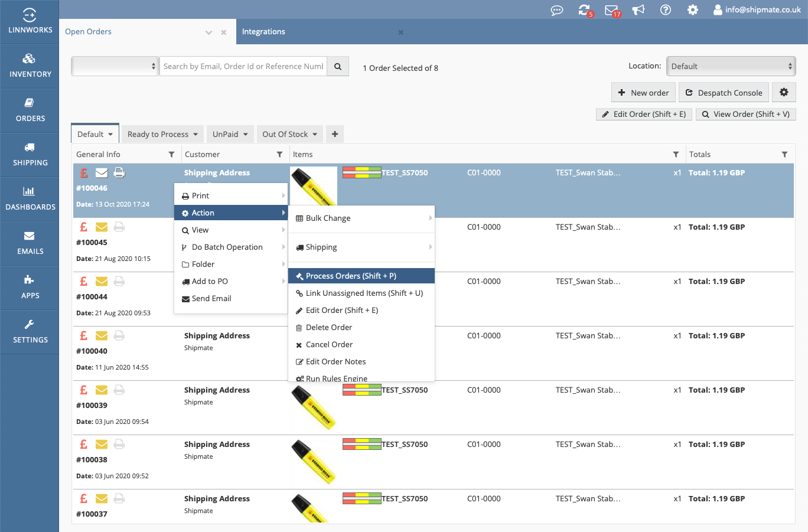The height and width of the screenshot is (532, 808).
Task: Click Edit Order (Shift + E) toolbar button
Action: coord(643,115)
